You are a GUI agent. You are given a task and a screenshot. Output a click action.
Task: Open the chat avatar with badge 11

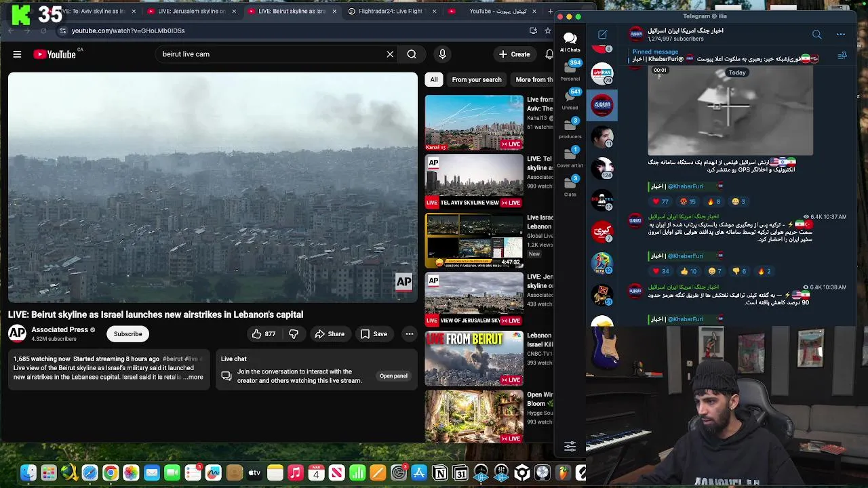(x=602, y=136)
